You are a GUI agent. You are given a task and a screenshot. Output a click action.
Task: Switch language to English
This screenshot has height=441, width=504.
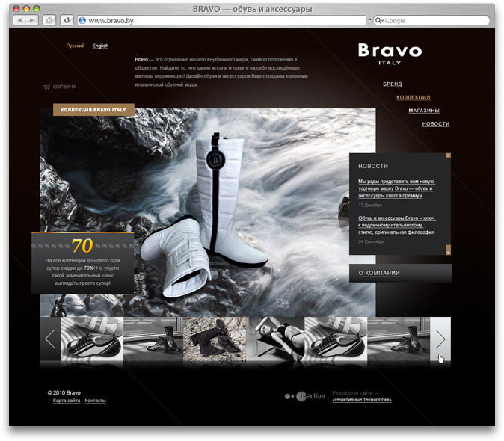[x=100, y=46]
